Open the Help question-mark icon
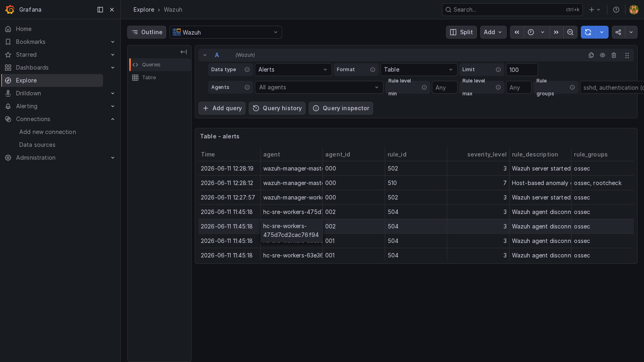 (616, 10)
